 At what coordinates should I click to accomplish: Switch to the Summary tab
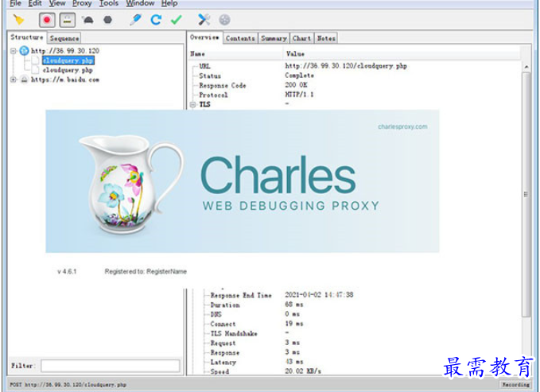[274, 38]
